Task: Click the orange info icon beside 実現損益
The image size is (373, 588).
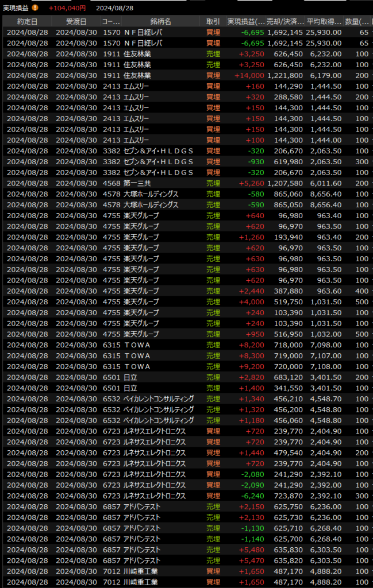Action: (x=36, y=7)
